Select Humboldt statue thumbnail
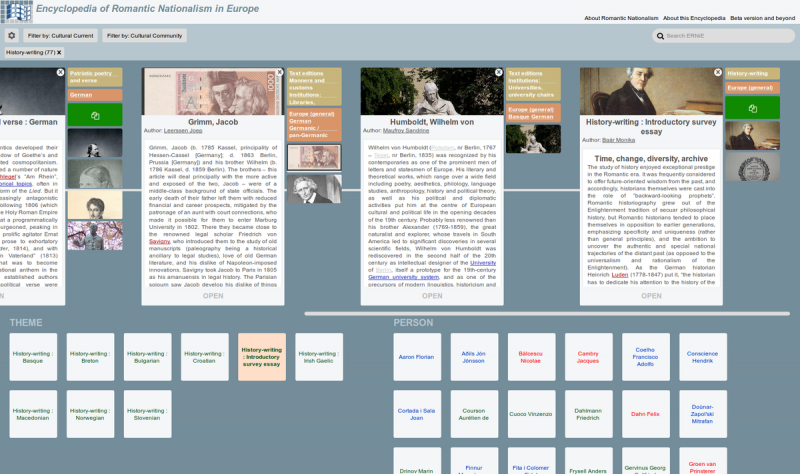This screenshot has height=474, width=800. (x=533, y=139)
